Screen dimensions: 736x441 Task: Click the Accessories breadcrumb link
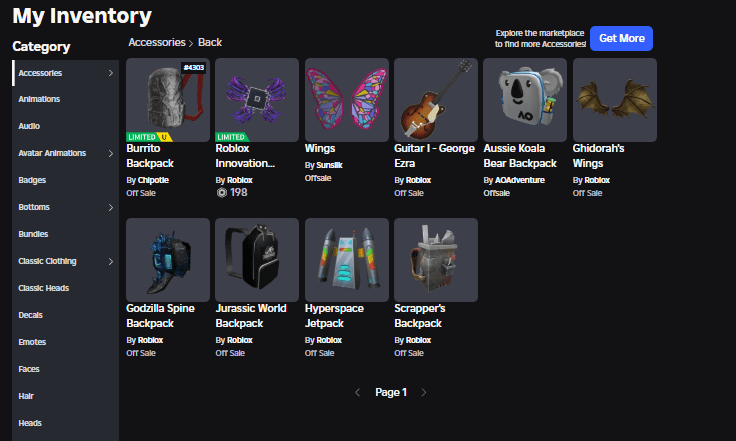(x=157, y=42)
